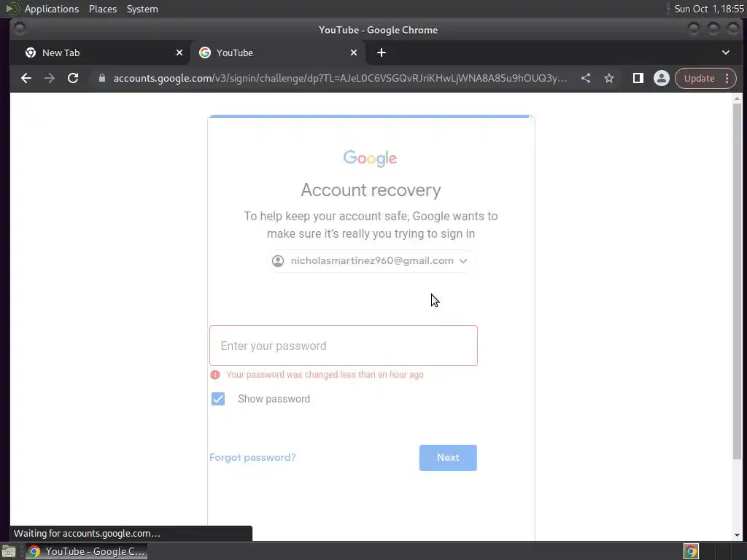Open Chrome's three-dot menu
Screen dimensions: 747x560
click(727, 78)
